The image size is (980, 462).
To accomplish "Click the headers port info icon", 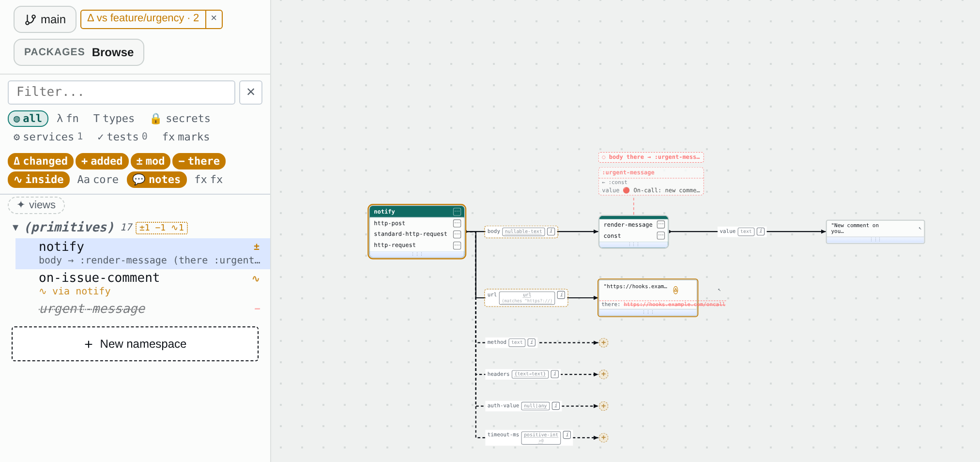I will click(x=555, y=374).
